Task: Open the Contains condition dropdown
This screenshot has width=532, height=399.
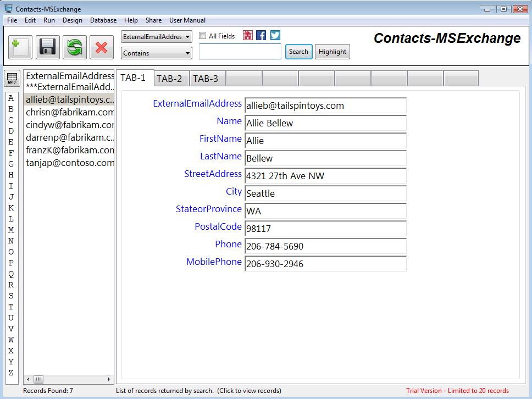Action: click(157, 53)
